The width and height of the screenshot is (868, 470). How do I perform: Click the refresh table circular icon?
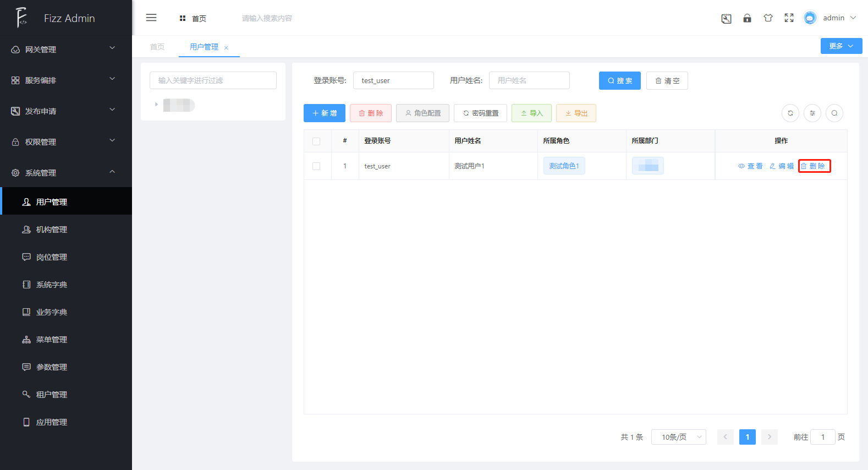(x=790, y=113)
